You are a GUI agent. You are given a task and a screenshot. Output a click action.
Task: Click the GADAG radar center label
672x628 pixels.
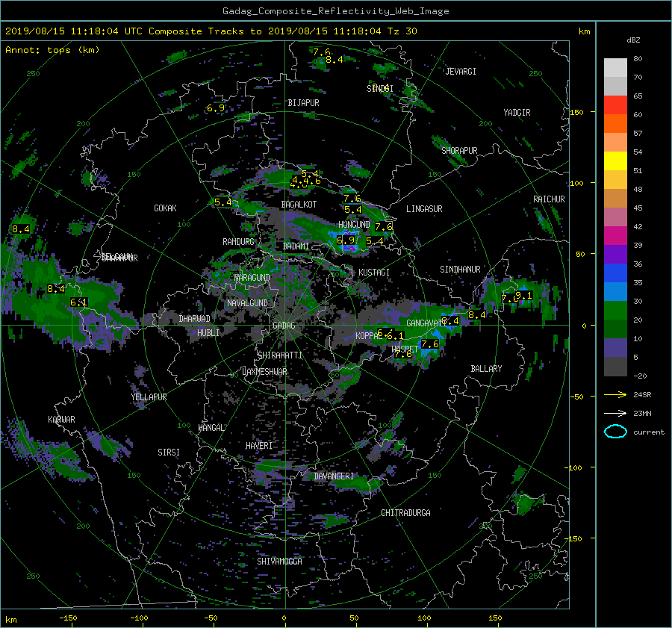click(284, 326)
